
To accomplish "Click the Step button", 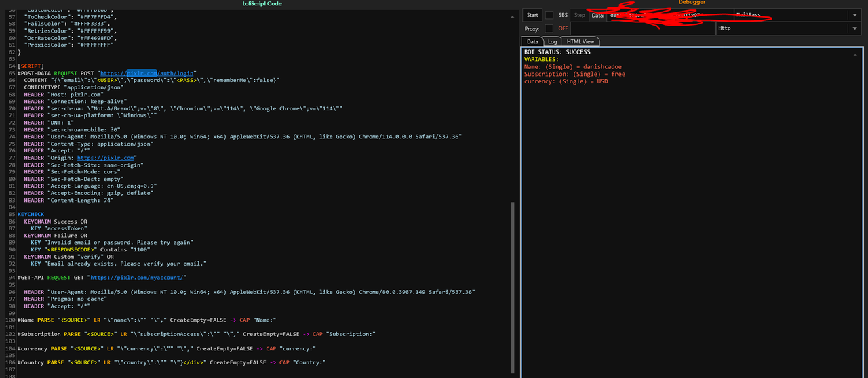I will [579, 15].
